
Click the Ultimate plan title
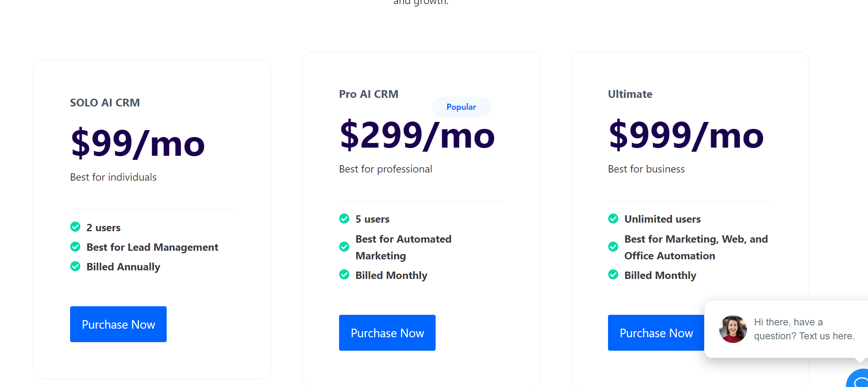point(630,94)
